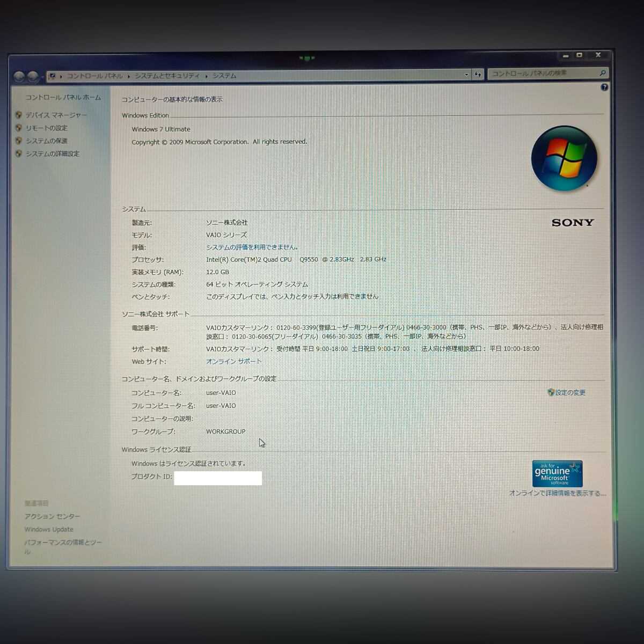Click the user-VAIO value beside コンピューター名
The height and width of the screenshot is (644, 644).
221,393
